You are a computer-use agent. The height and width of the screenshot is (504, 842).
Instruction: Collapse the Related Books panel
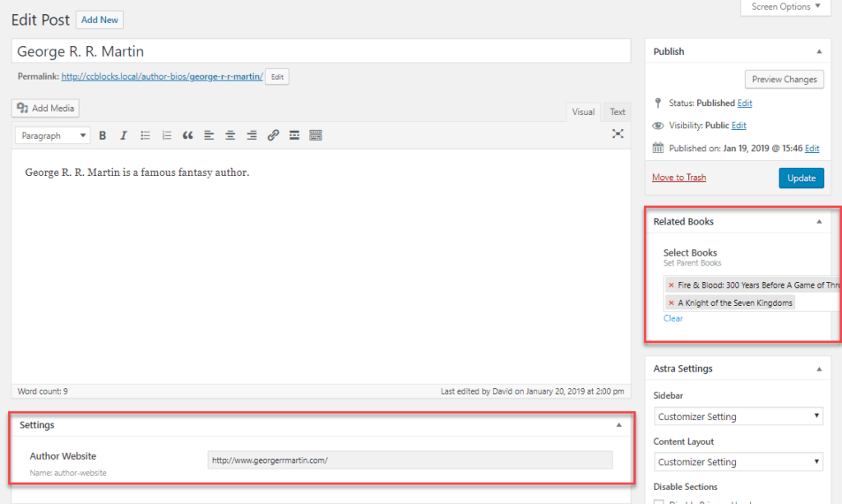(x=819, y=221)
